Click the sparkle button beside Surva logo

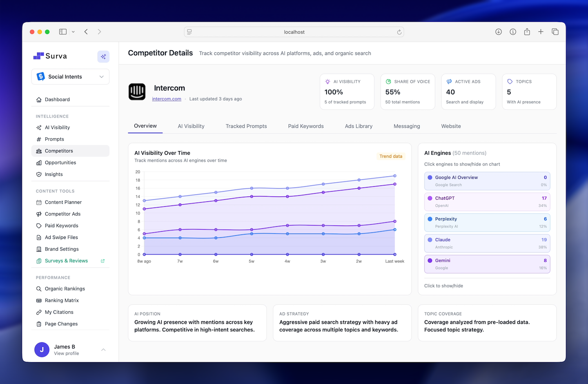point(103,56)
